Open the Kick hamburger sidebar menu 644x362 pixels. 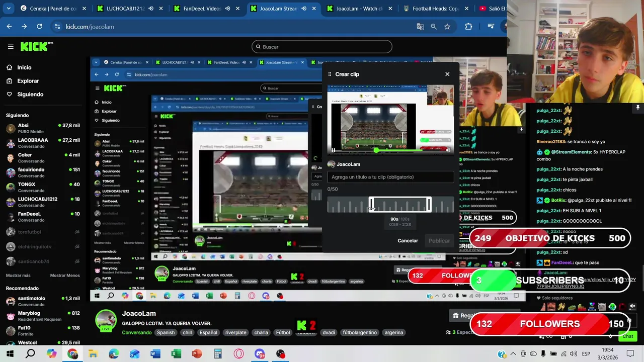click(x=11, y=47)
